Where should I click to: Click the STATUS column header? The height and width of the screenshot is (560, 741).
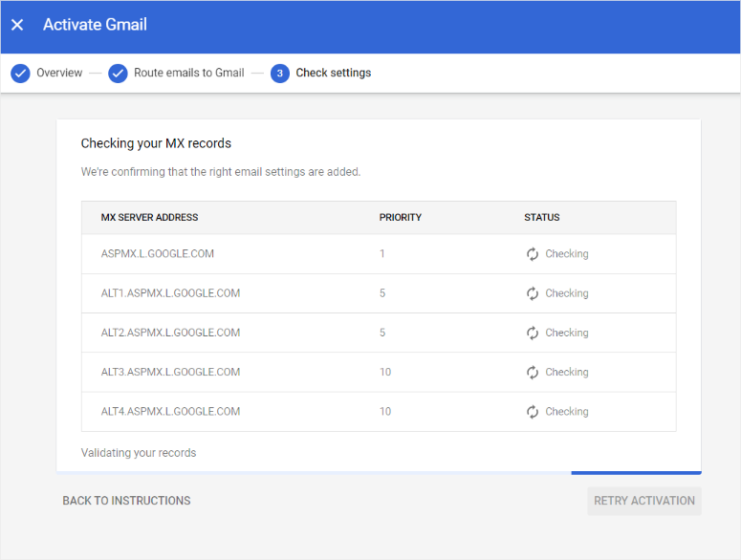point(541,217)
